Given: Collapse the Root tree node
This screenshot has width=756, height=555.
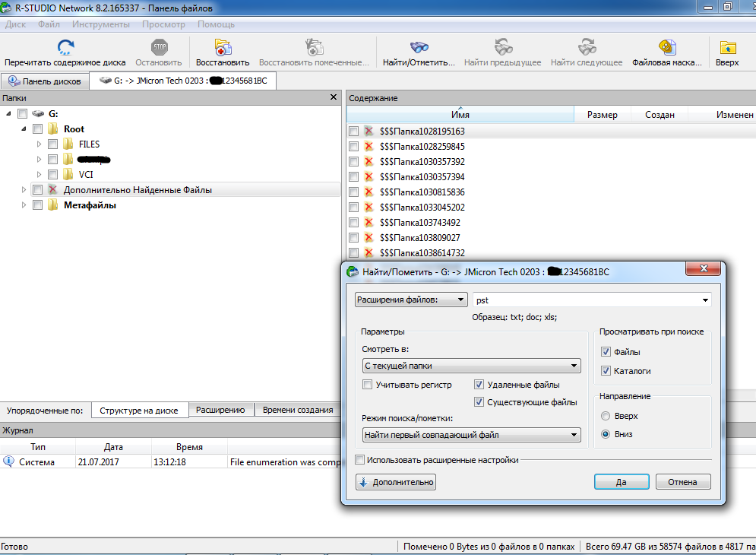Looking at the screenshot, I should click(24, 128).
